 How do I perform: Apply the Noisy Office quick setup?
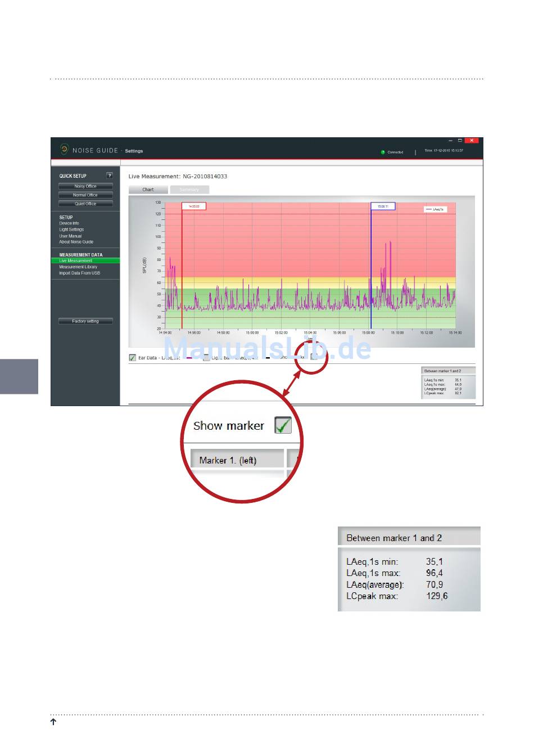coord(85,186)
